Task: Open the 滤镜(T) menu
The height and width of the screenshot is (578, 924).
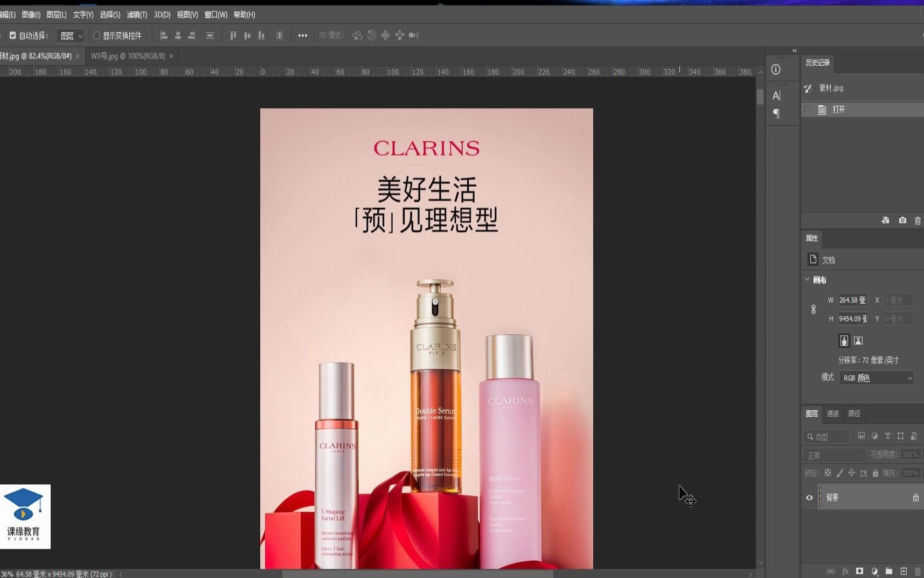Action: [x=137, y=15]
